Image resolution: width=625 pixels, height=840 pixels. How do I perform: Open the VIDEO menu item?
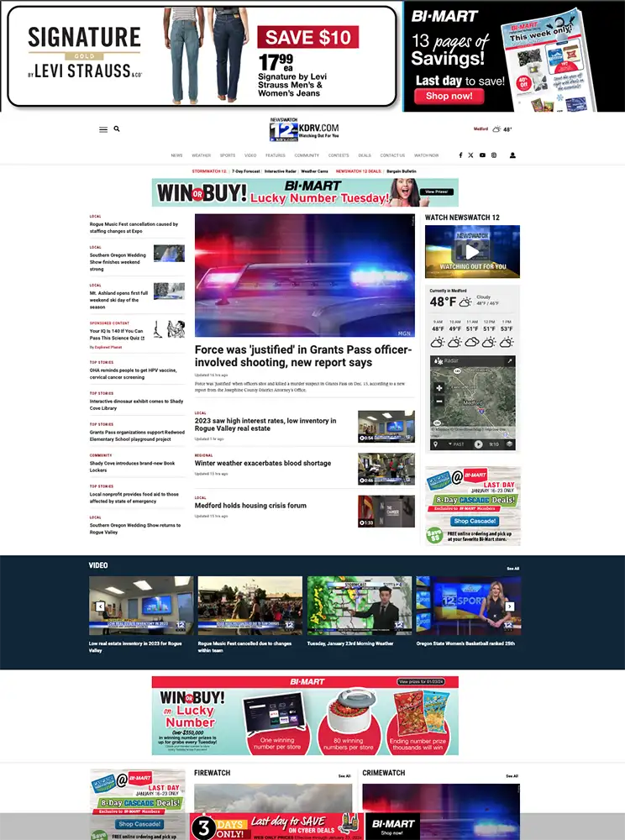(250, 155)
